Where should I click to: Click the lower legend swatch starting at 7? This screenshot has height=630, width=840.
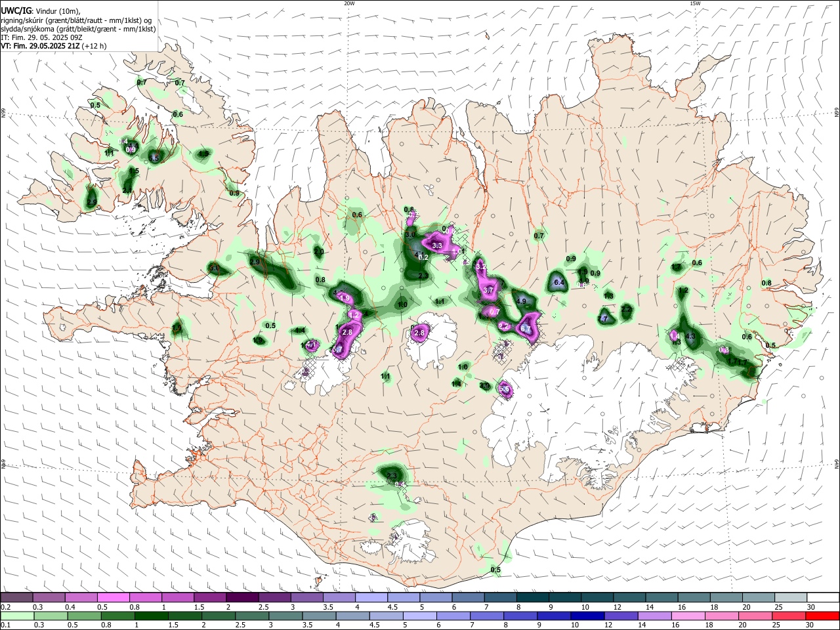(x=487, y=616)
